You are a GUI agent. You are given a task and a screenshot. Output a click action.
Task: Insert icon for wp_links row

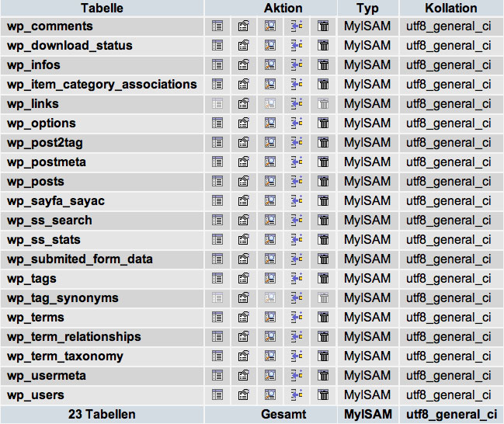click(297, 103)
